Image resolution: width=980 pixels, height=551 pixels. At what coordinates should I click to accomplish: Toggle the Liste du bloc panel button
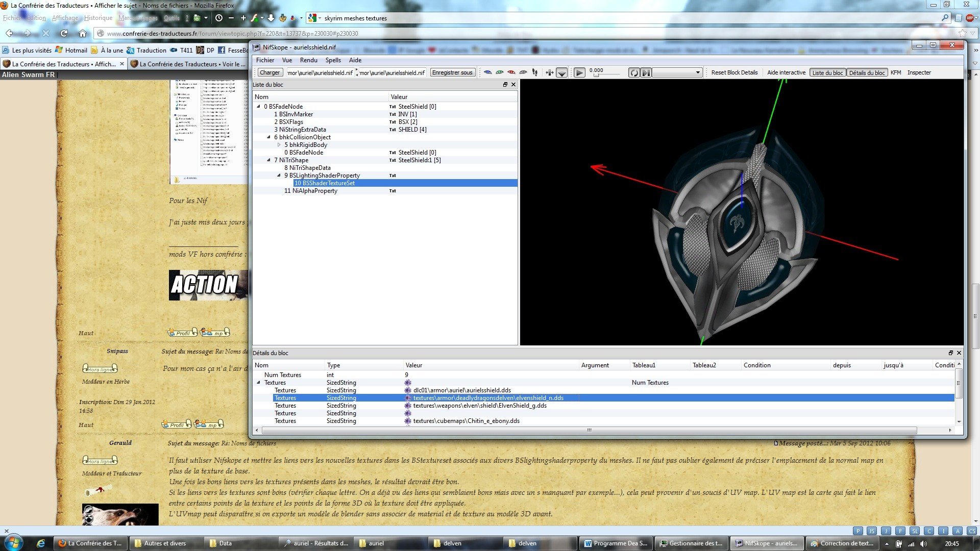(x=827, y=72)
